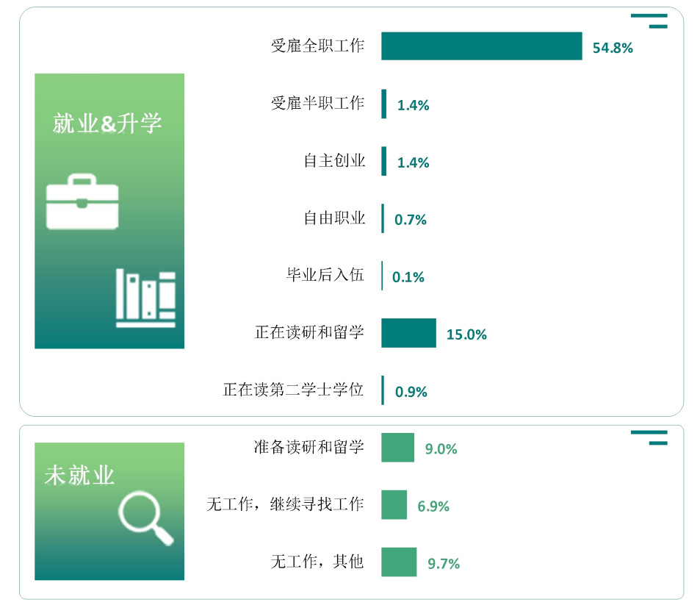This screenshot has width=700, height=605.
Task: Select the 正在读第二学士学位 label
Action: click(293, 390)
